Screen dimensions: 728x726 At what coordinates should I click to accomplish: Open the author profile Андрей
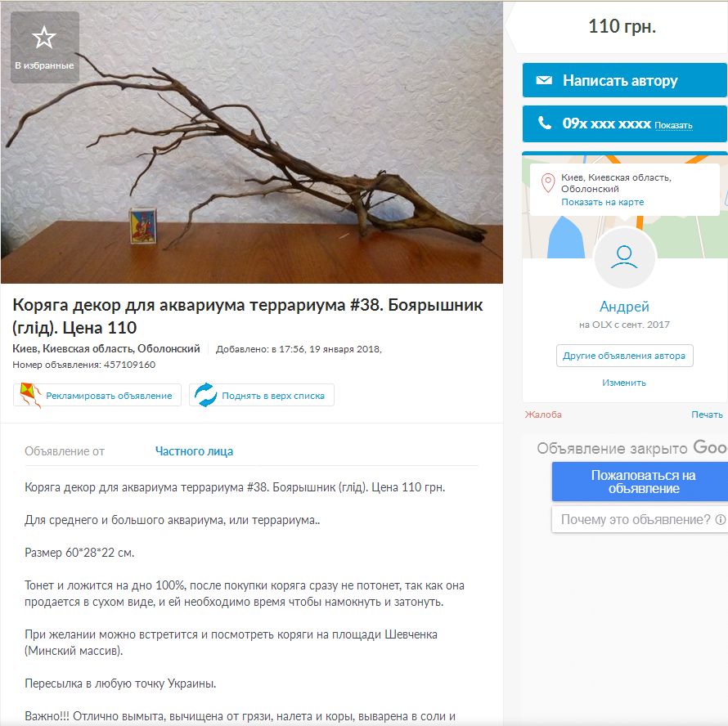click(624, 307)
